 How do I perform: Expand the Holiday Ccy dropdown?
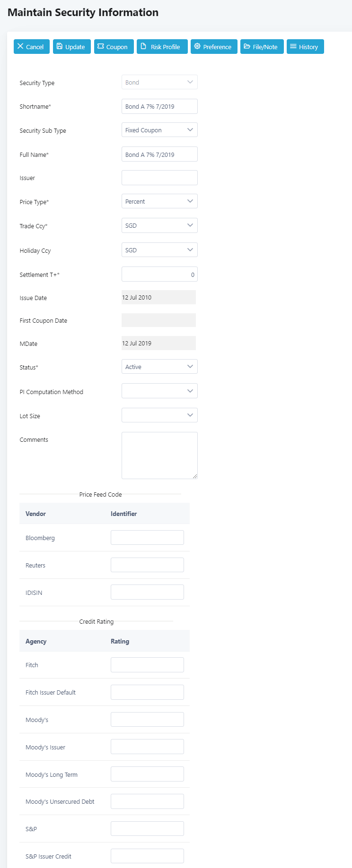[x=159, y=250]
